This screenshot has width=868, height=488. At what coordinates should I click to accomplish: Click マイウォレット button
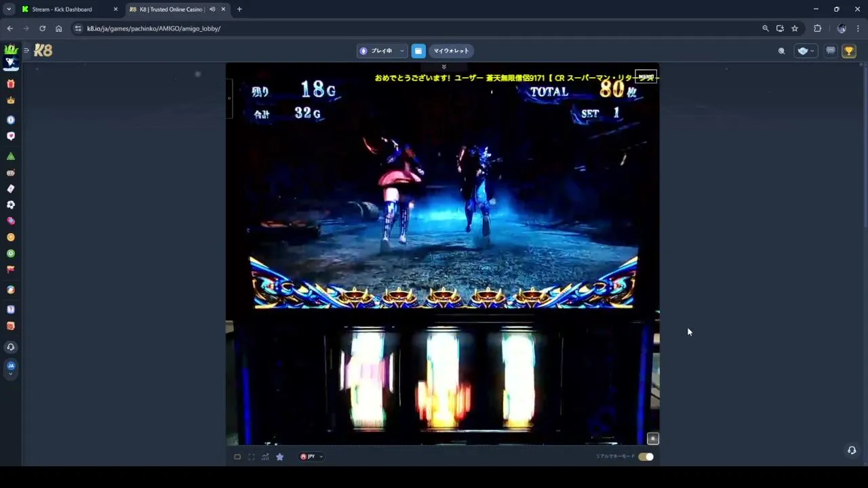(451, 51)
